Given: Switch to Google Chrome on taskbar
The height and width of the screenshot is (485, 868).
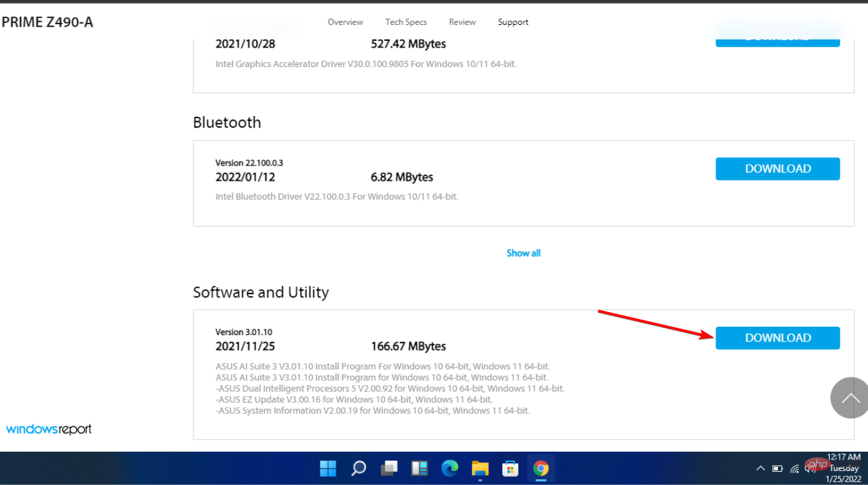Looking at the screenshot, I should tap(541, 469).
